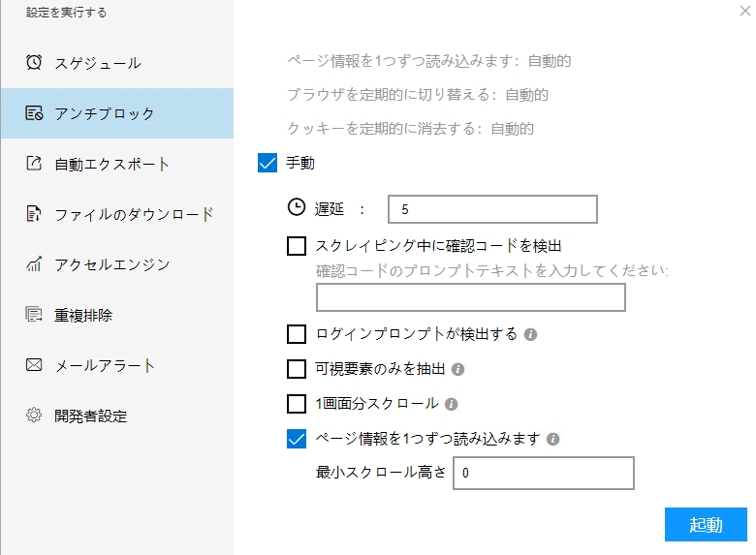Viewport: 756px width, 555px height.
Task: Click the anti-block icon in sidebar
Action: [34, 113]
